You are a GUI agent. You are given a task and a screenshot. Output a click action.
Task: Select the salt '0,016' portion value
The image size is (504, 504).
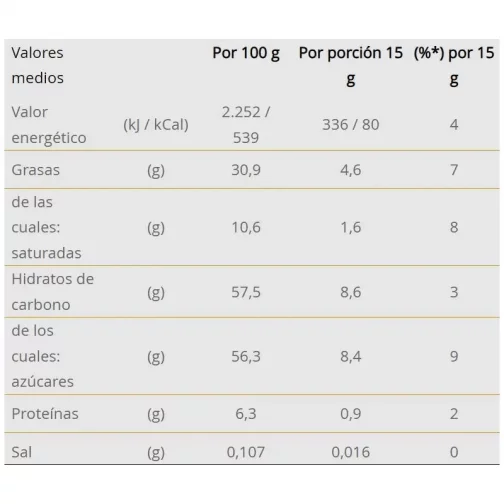(351, 452)
